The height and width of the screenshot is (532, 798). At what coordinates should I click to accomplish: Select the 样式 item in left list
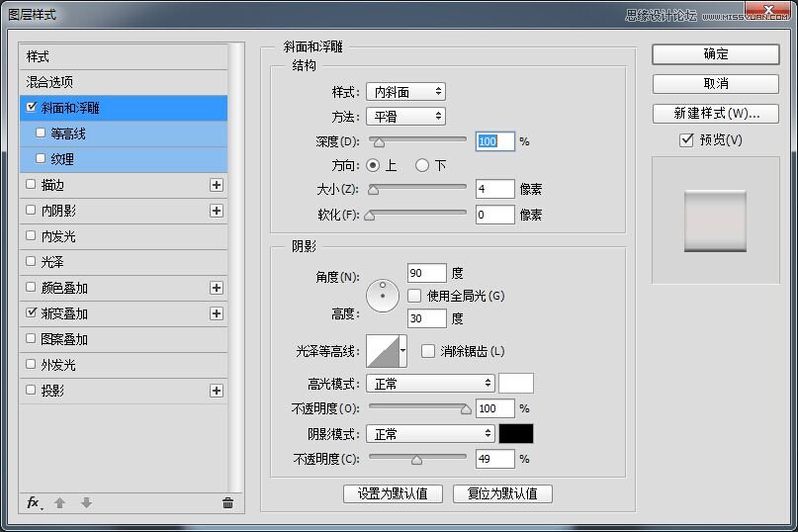[124, 56]
